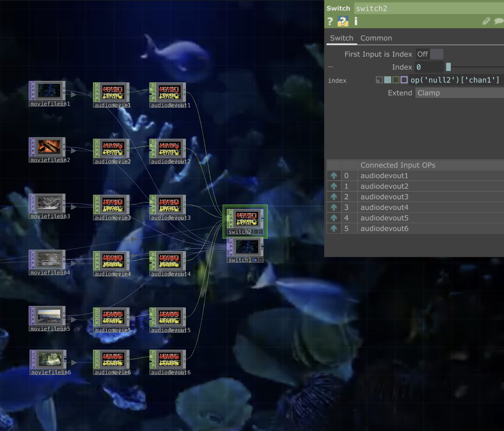Viewport: 504px width, 431px height.
Task: Open operator help question mark icon
Action: click(x=330, y=21)
